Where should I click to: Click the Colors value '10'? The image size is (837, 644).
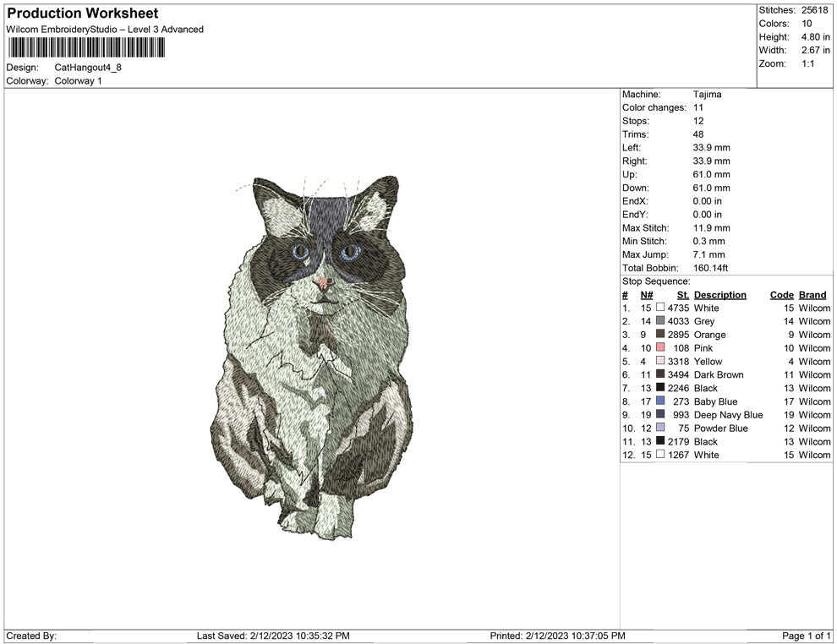807,24
